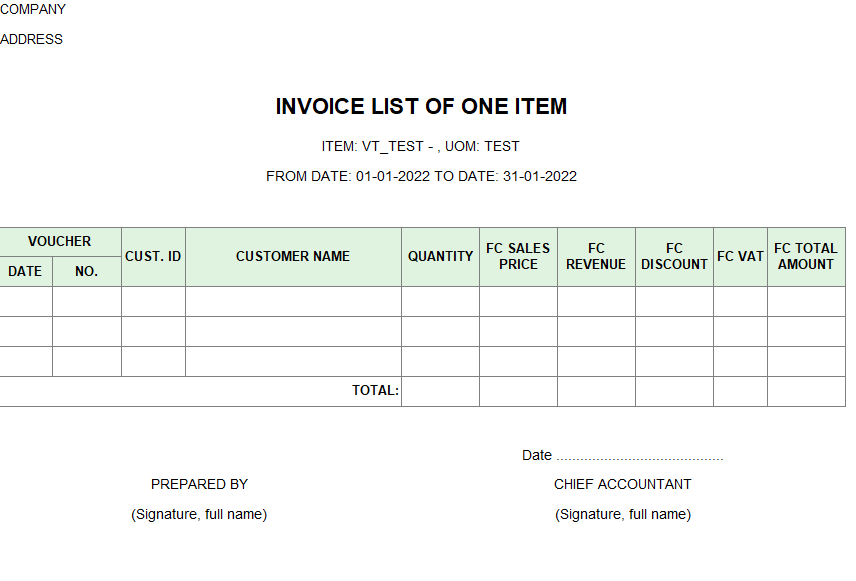856x581 pixels.
Task: Select the FC REVENUE header cell
Action: [596, 257]
